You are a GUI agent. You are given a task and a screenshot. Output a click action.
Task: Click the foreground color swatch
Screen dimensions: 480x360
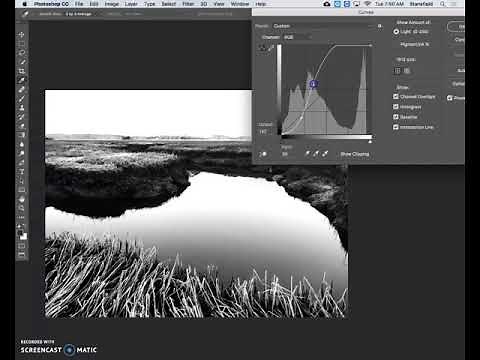coord(20,233)
